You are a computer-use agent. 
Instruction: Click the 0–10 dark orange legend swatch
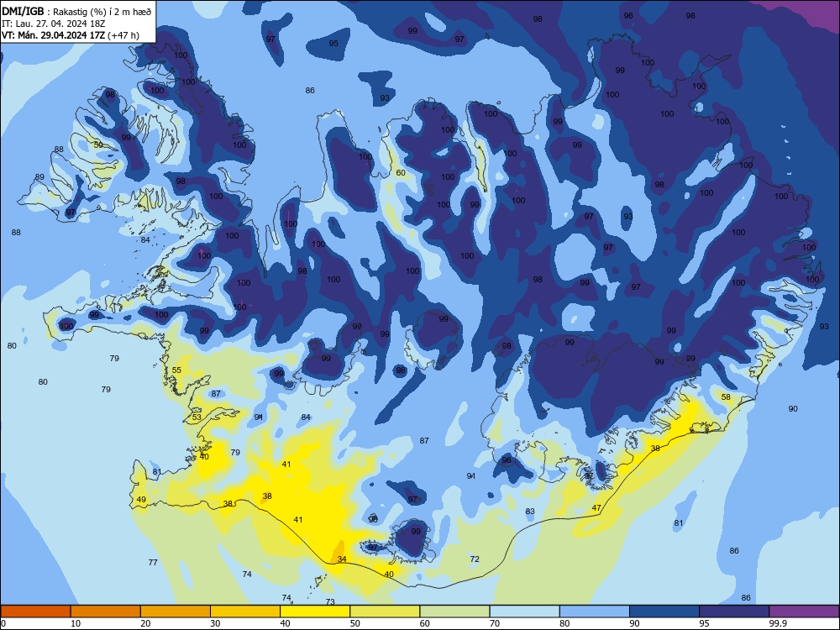coord(35,612)
